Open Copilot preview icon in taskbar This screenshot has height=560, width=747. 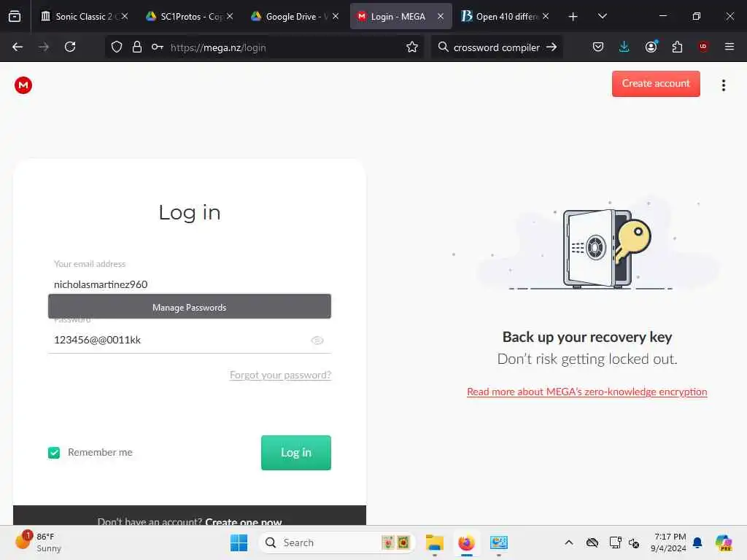[724, 542]
